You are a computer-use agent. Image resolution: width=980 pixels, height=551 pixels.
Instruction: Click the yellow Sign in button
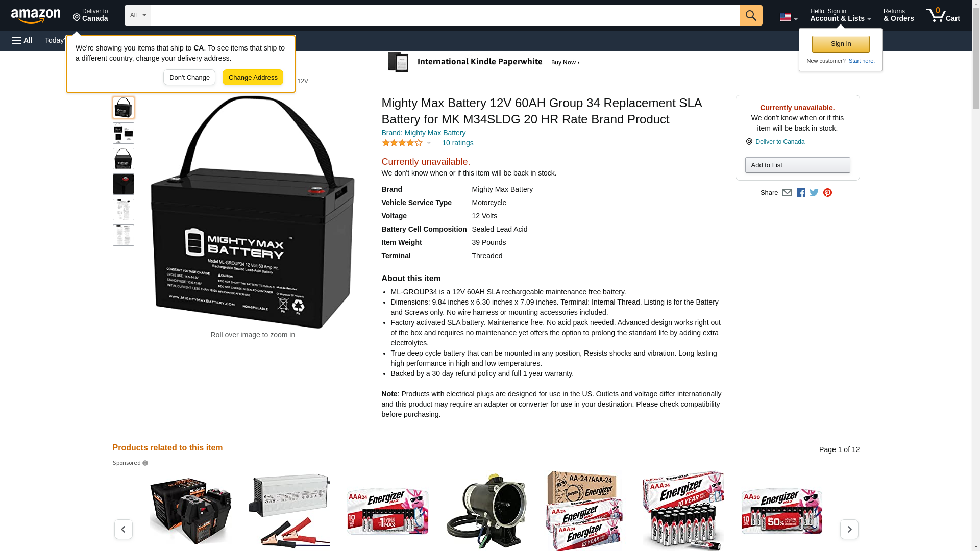pyautogui.click(x=840, y=44)
